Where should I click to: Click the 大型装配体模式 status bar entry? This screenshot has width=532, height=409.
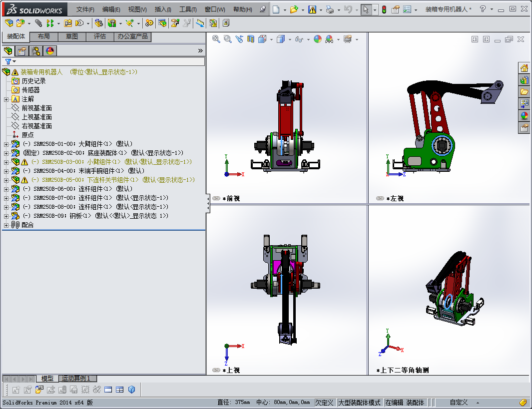coord(359,403)
